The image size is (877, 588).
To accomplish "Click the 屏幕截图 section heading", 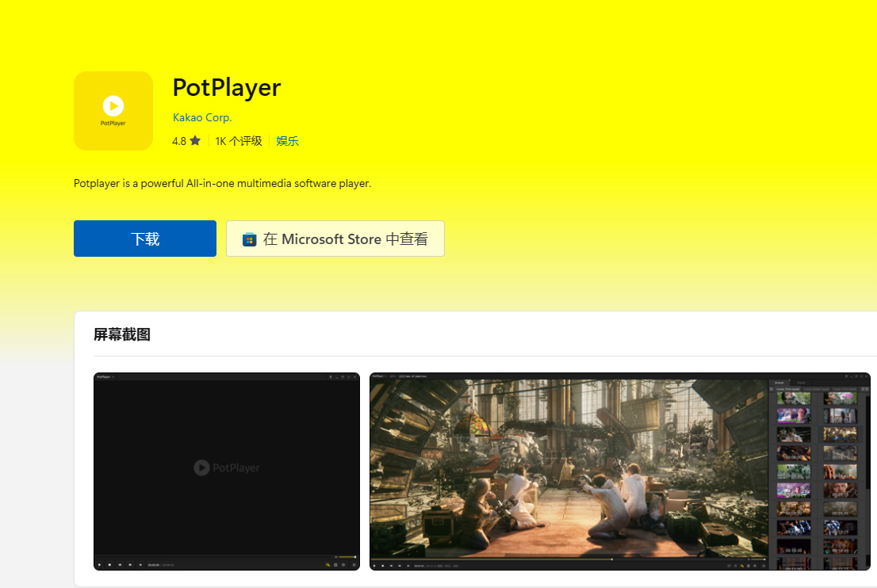I will click(x=122, y=334).
